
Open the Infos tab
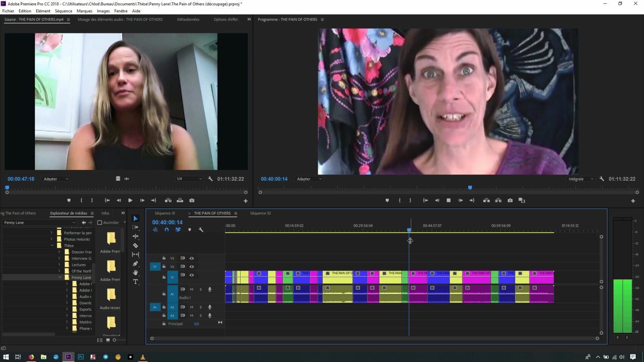click(x=105, y=213)
